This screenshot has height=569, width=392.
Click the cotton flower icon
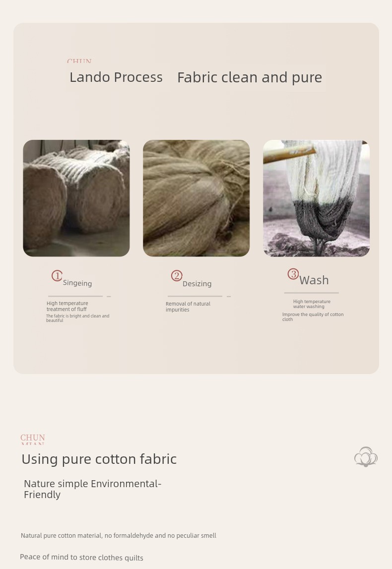click(366, 456)
